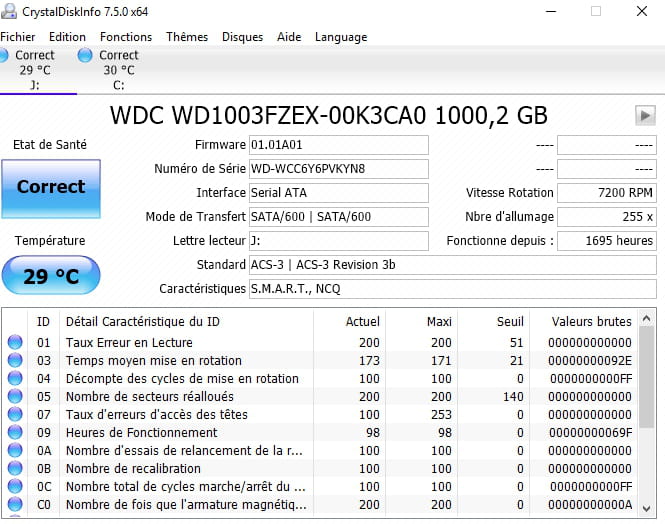665x524 pixels.
Task: Click status orb for Taux Erreur en Lecture
Action: pos(15,343)
